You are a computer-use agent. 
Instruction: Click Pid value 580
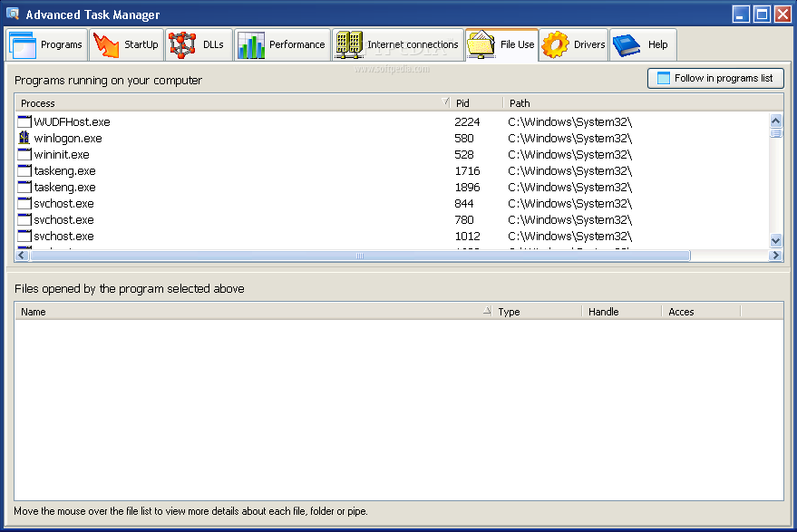click(463, 138)
